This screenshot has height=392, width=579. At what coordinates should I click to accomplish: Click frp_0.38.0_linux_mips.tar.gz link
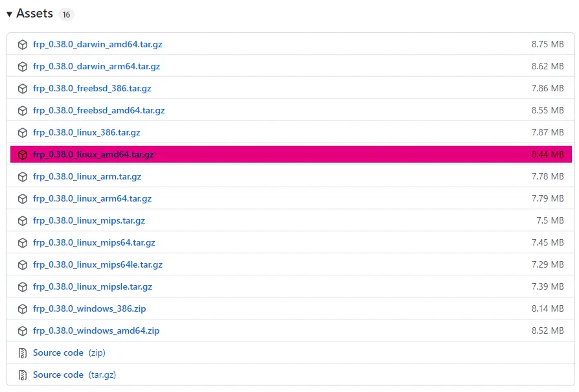89,220
